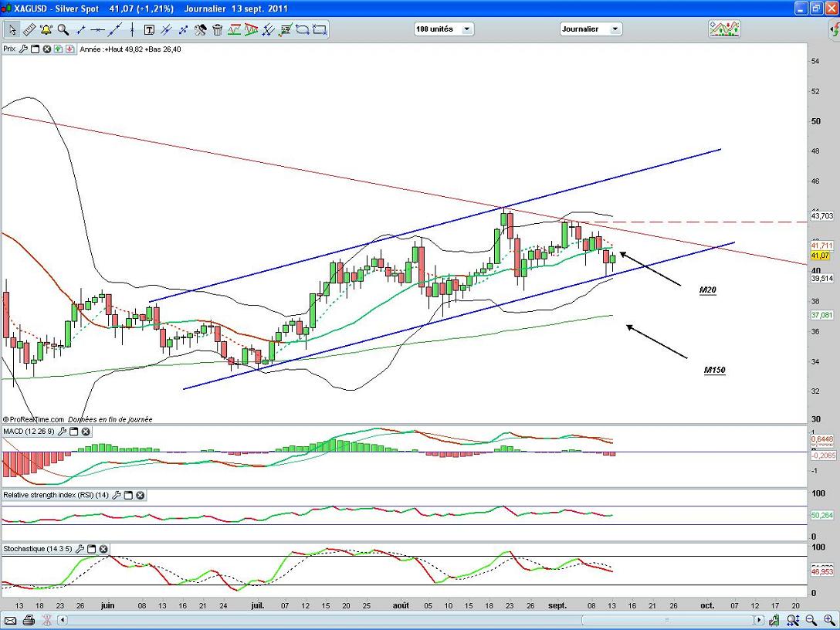
Task: Select the horizontal line drawing tool
Action: [x=97, y=30]
